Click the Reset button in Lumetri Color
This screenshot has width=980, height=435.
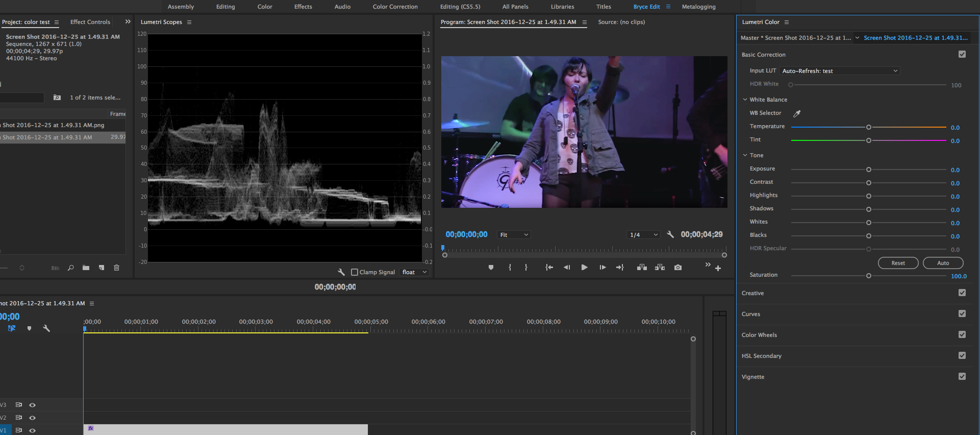click(x=898, y=263)
